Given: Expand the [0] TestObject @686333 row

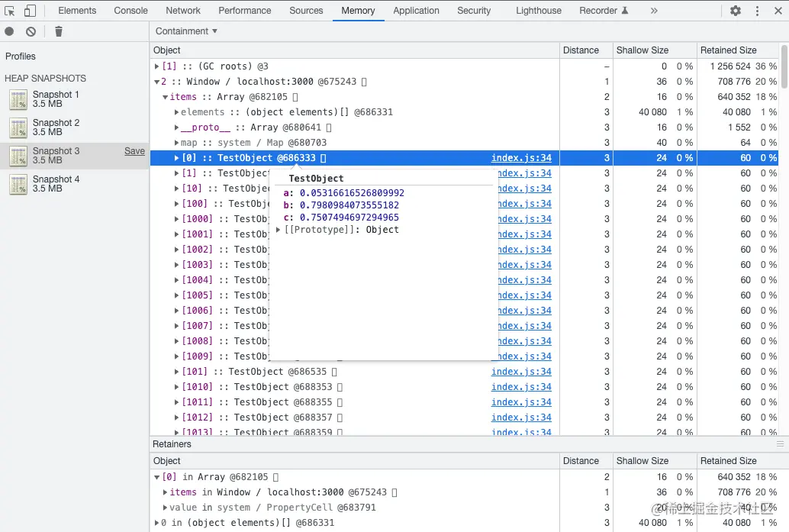Looking at the screenshot, I should coord(176,158).
